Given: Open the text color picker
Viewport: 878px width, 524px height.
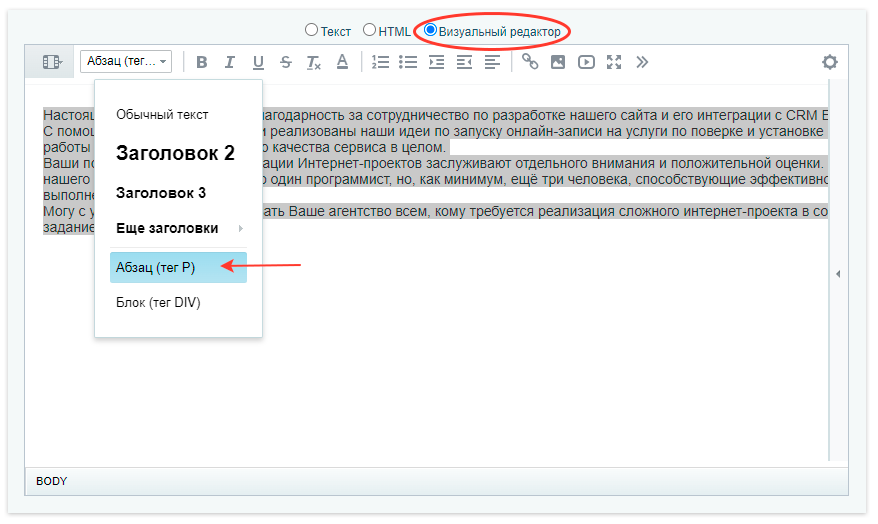Looking at the screenshot, I should click(x=342, y=62).
